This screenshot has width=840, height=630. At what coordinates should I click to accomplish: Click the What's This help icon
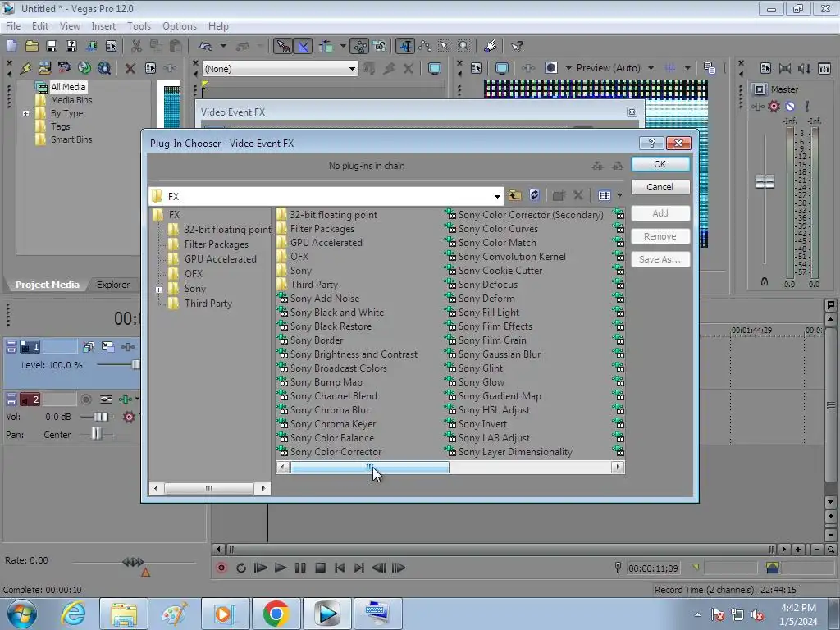click(517, 46)
